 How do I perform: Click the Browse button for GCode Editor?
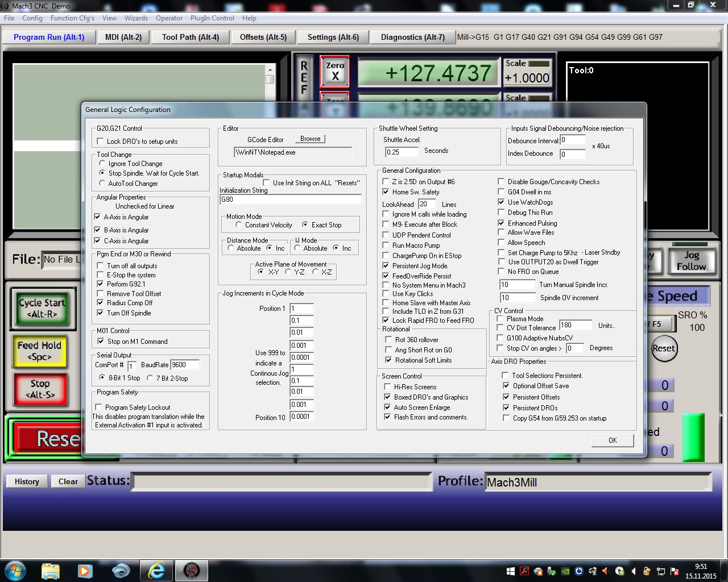310,139
